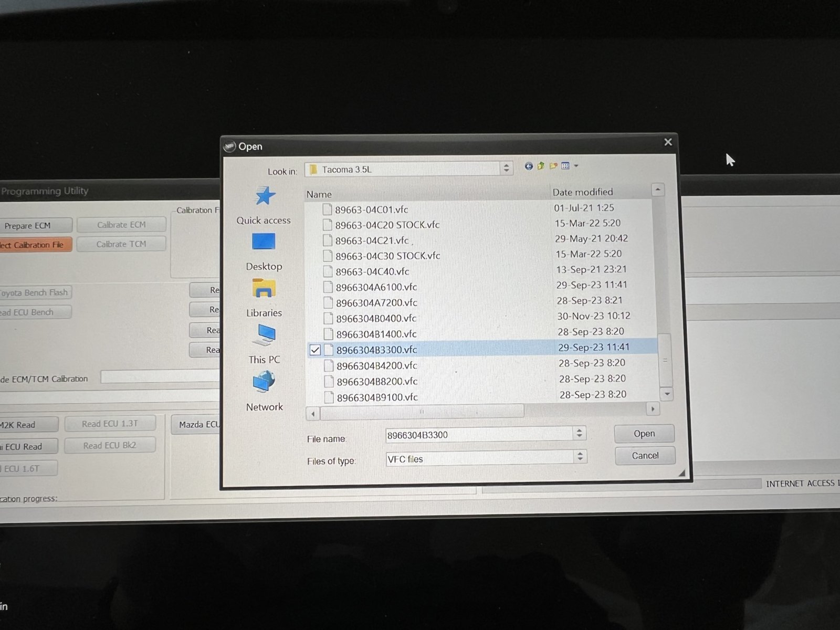
Task: Click the File name input field
Action: pyautogui.click(x=480, y=435)
